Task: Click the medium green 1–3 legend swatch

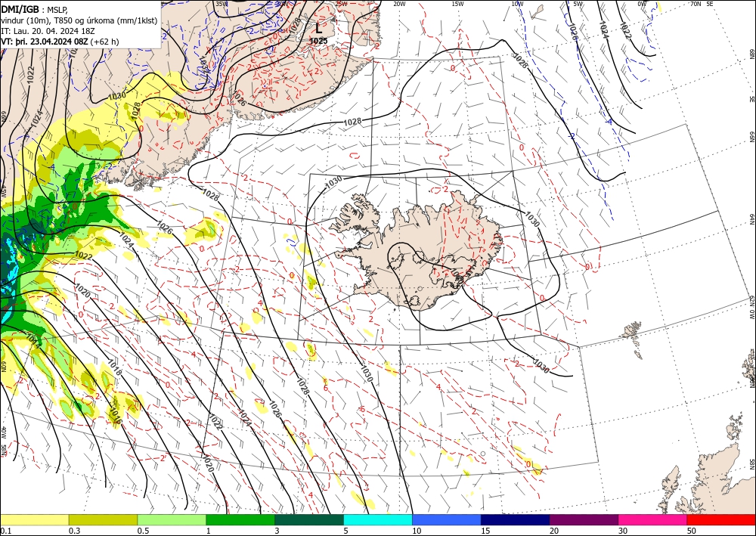Action: click(240, 519)
